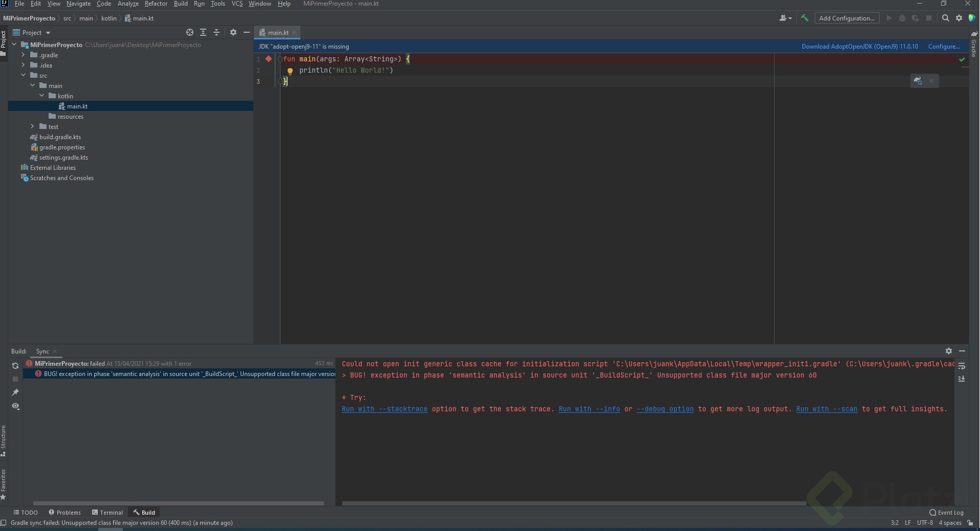The height and width of the screenshot is (531, 980).
Task: Click the Search Everywhere magnifier icon
Action: pyautogui.click(x=945, y=18)
